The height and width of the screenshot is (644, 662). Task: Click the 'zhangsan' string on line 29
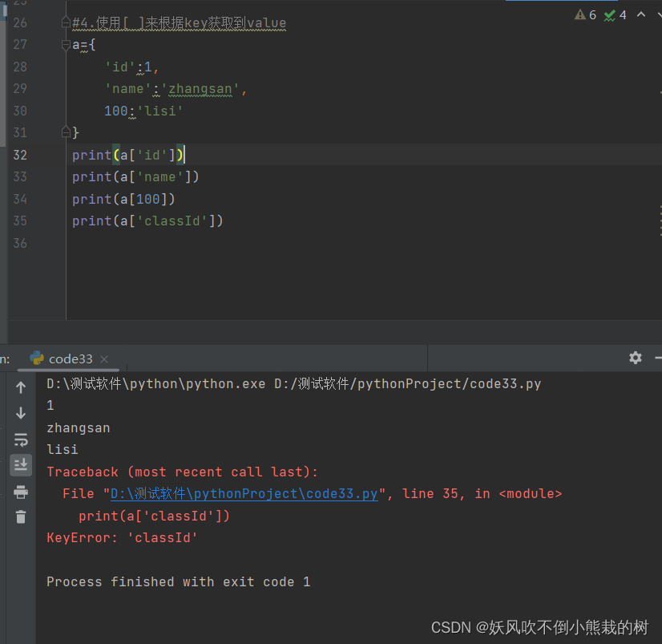(200, 89)
